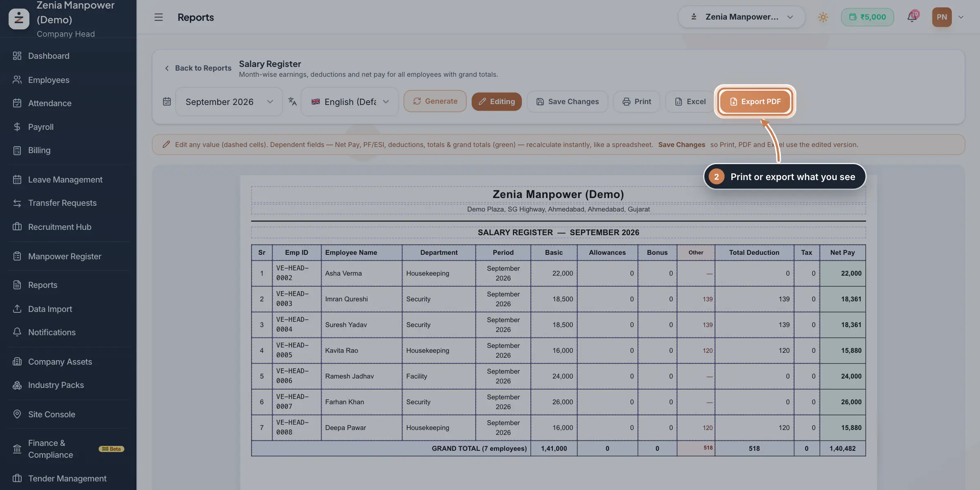Open the notification bell in header
Screen dimensions: 980x490
pos(912,17)
